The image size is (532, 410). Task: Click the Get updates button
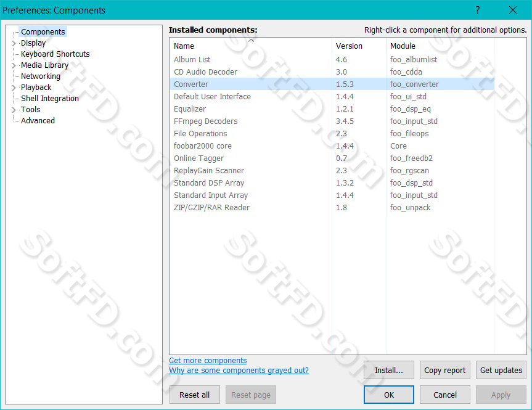coord(501,370)
